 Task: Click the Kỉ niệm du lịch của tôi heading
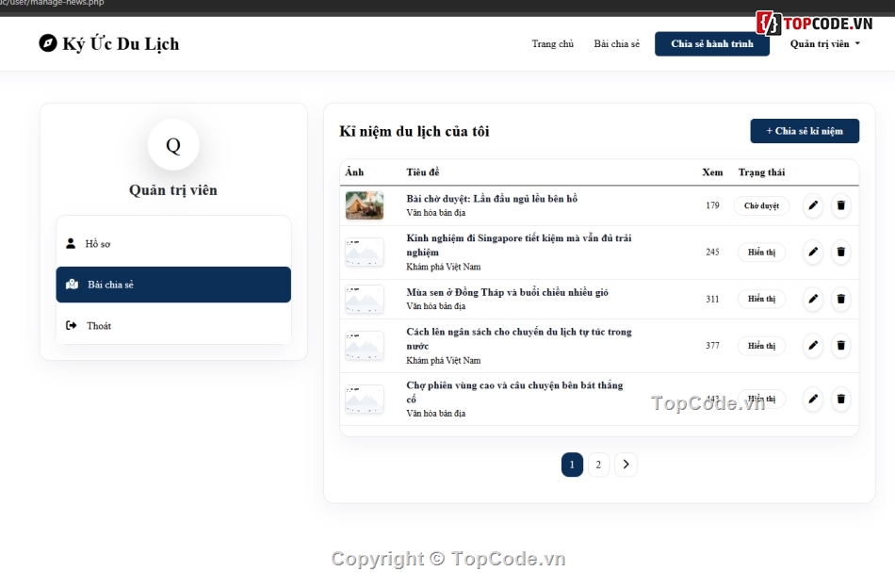415,131
